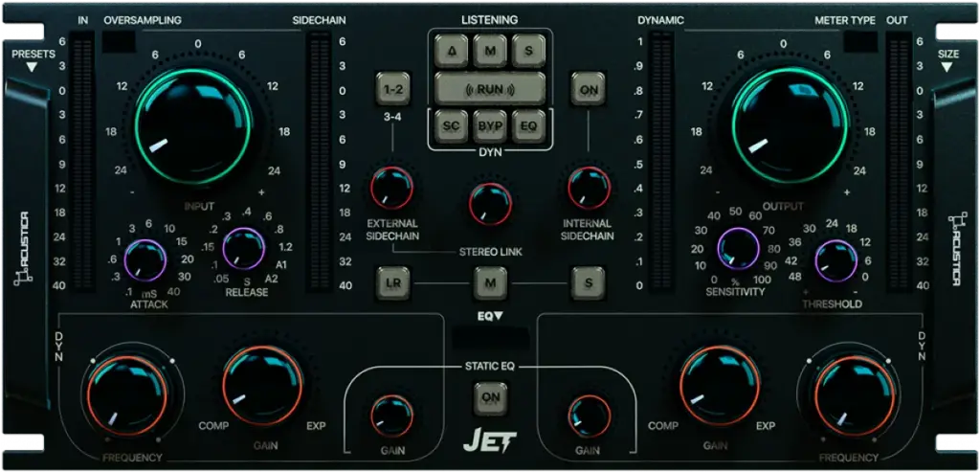Click the ATTACK knob
This screenshot has width=980, height=472.
tap(145, 260)
